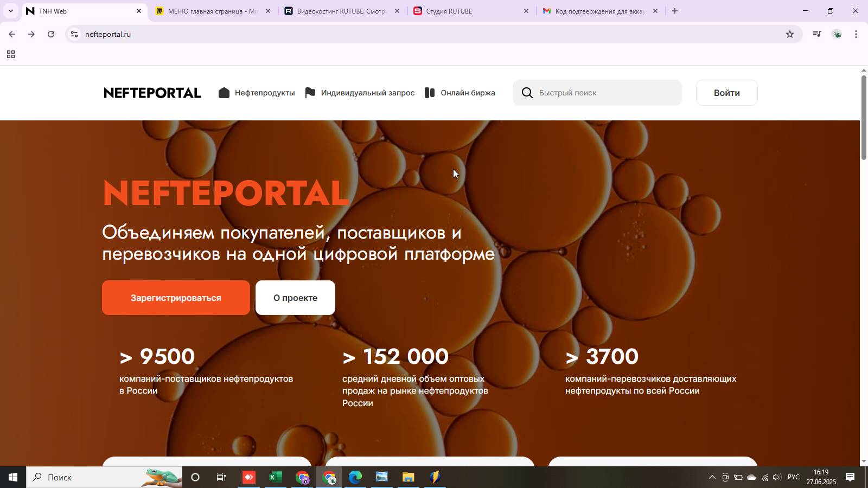Click the > 152 000 statistic text
Viewport: 868px width, 488px height.
point(395,356)
